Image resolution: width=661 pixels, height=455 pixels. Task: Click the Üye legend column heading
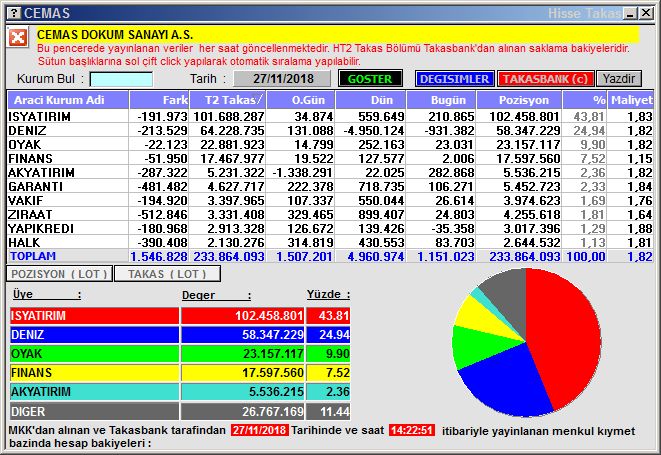pos(46,294)
